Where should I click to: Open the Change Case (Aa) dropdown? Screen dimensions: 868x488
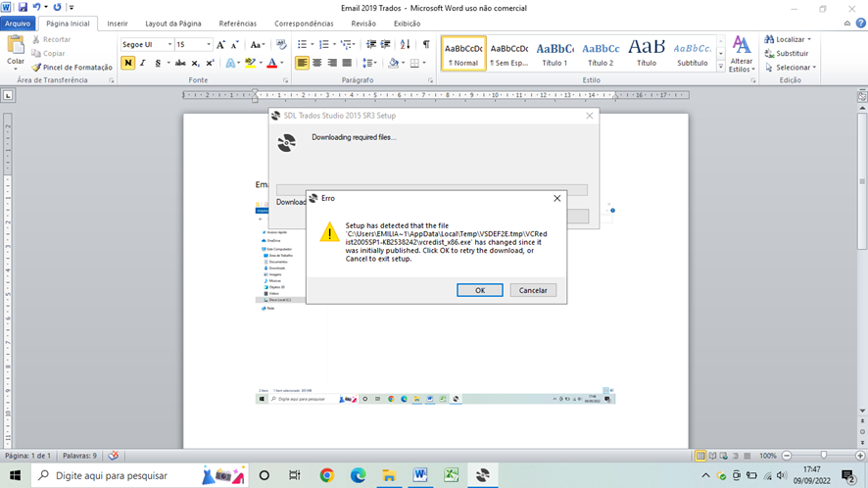click(258, 45)
